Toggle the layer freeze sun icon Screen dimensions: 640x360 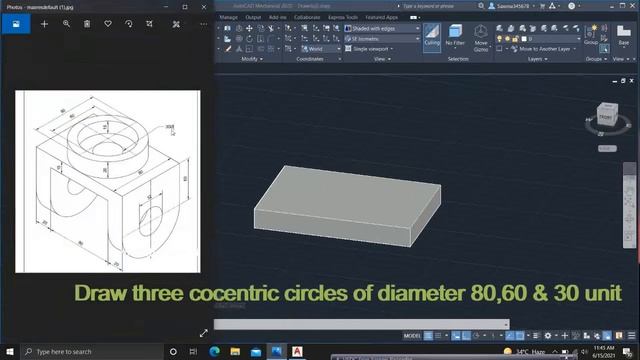pos(507,39)
